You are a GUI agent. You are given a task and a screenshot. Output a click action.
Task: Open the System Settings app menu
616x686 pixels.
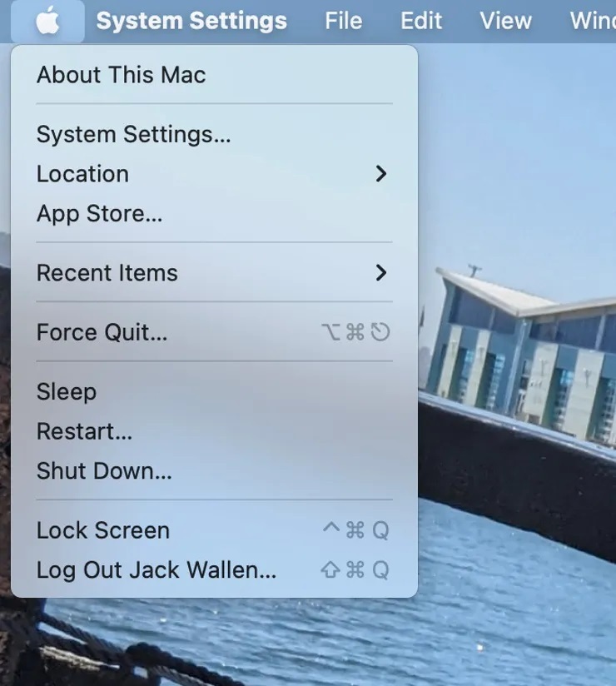click(191, 21)
